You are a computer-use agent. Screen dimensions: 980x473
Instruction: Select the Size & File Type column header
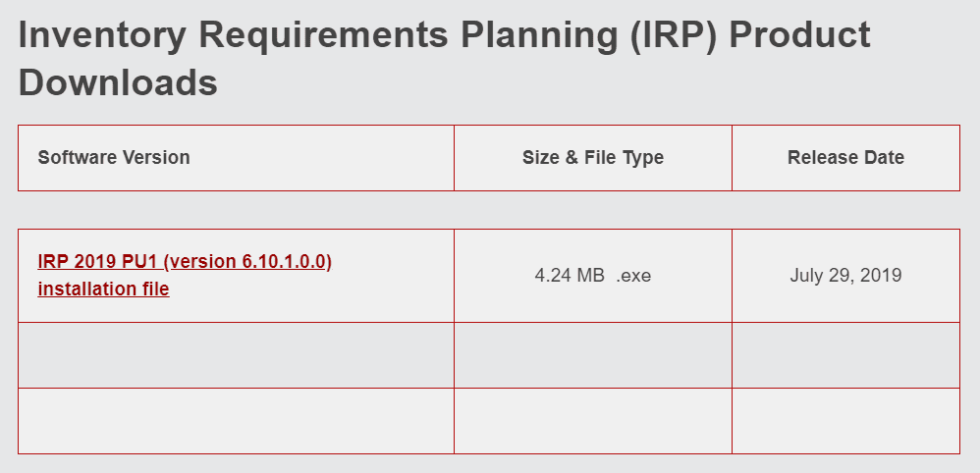point(593,157)
